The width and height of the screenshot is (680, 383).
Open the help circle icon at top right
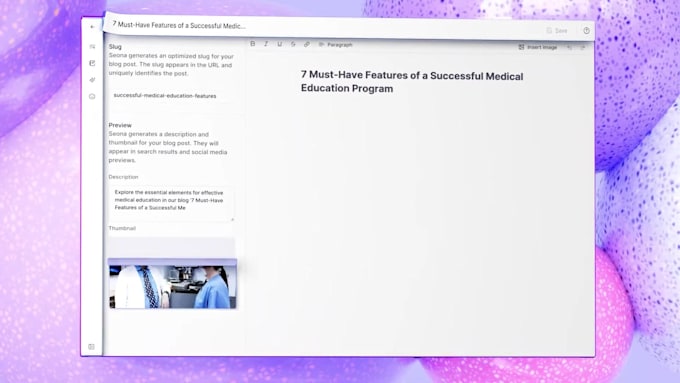tap(586, 31)
